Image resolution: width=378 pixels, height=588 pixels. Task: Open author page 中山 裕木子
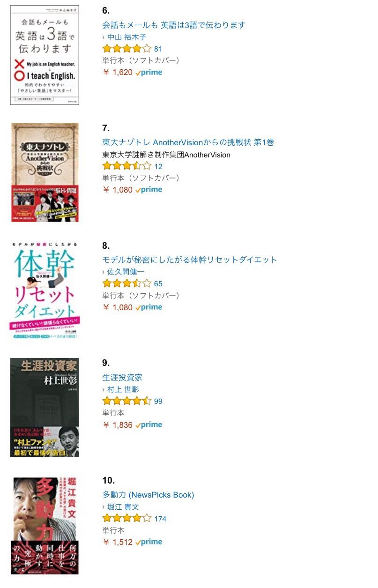(x=127, y=37)
